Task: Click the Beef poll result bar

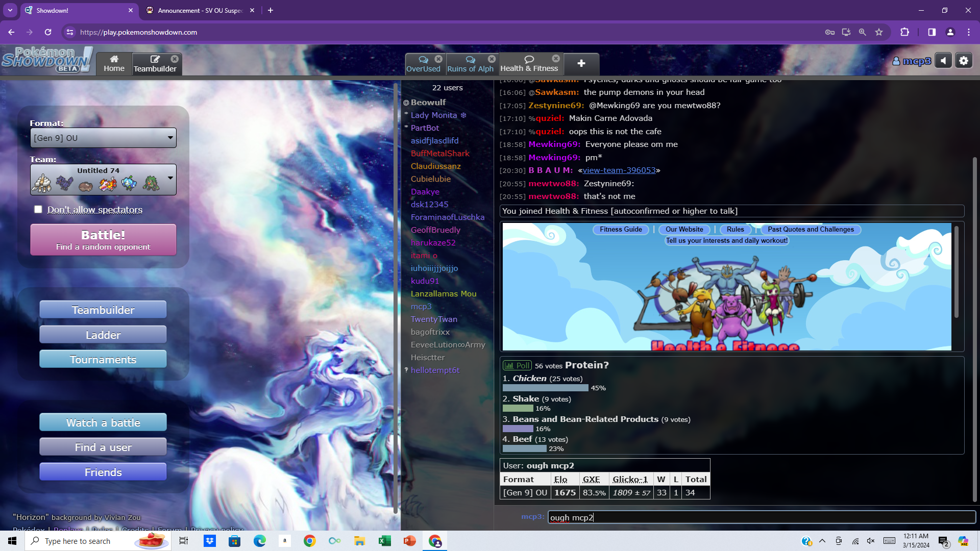Action: (x=525, y=449)
